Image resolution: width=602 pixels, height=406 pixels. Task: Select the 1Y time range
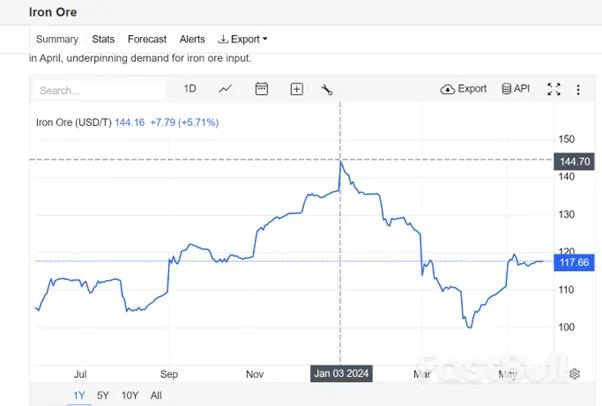click(x=79, y=395)
